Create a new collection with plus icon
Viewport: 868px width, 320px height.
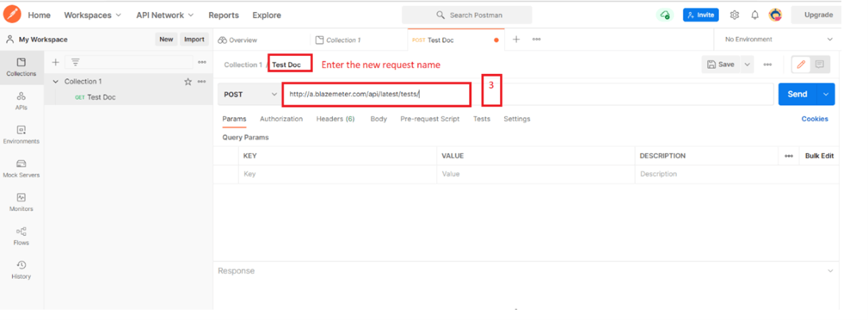click(56, 62)
